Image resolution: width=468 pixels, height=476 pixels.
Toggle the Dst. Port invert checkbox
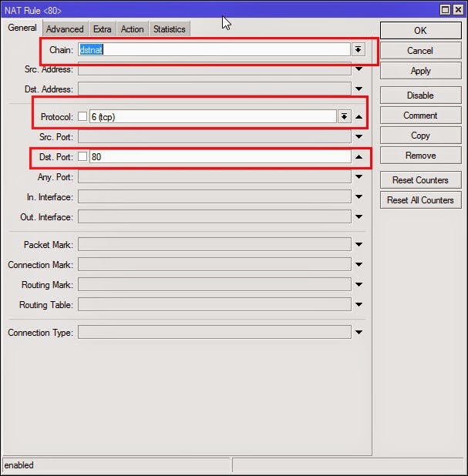82,156
